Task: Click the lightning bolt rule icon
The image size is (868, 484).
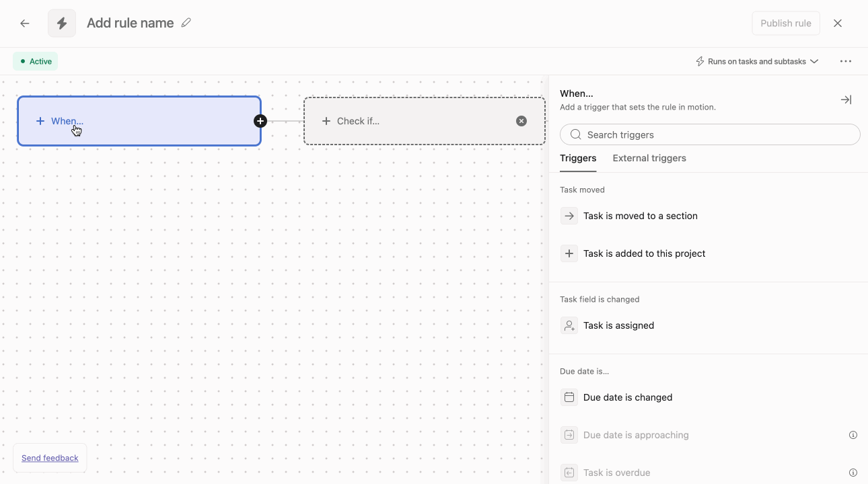Action: 62,24
